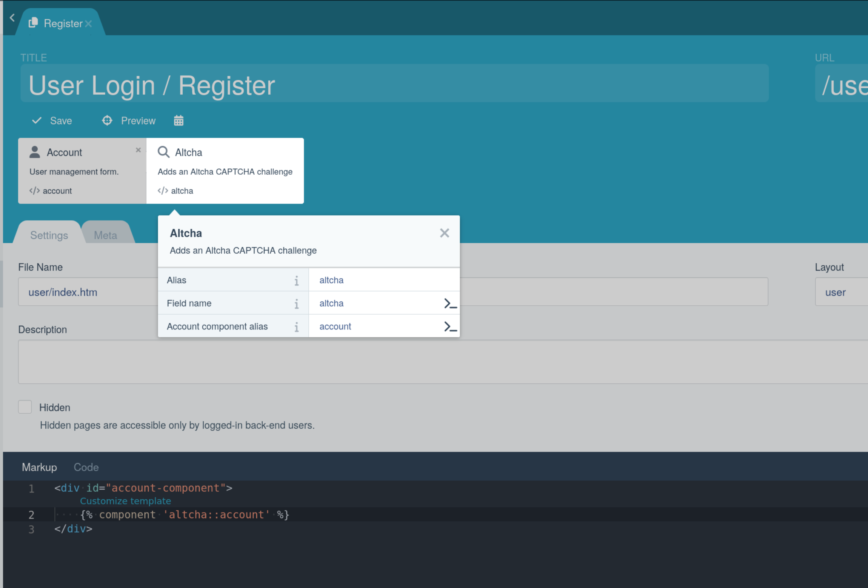Screen dimensions: 868x588
Task: Click the Preview button
Action: (129, 121)
